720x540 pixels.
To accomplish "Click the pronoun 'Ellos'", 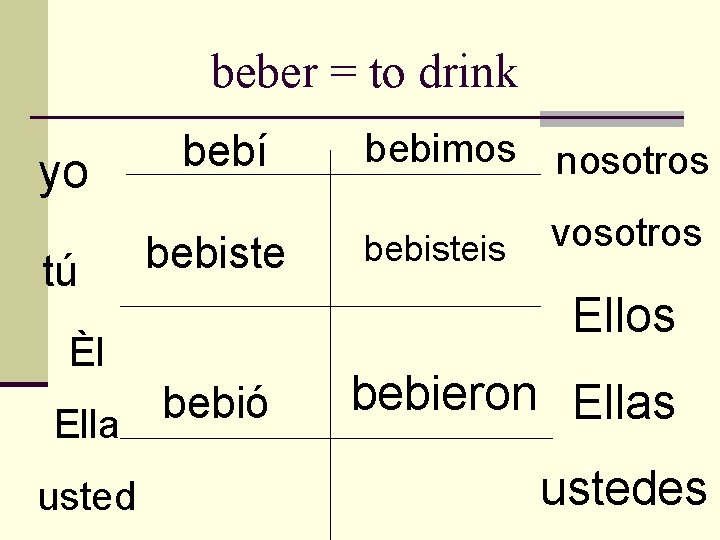I will 624,314.
